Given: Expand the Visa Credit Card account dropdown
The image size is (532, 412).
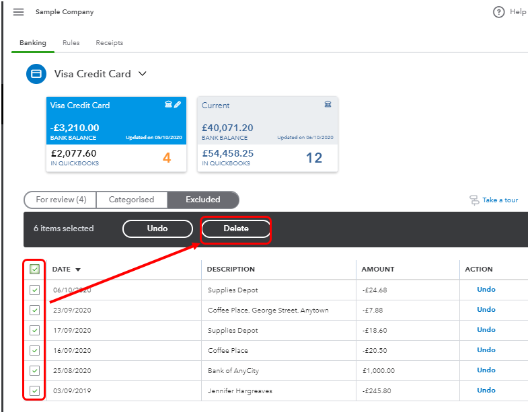Looking at the screenshot, I should pyautogui.click(x=142, y=74).
